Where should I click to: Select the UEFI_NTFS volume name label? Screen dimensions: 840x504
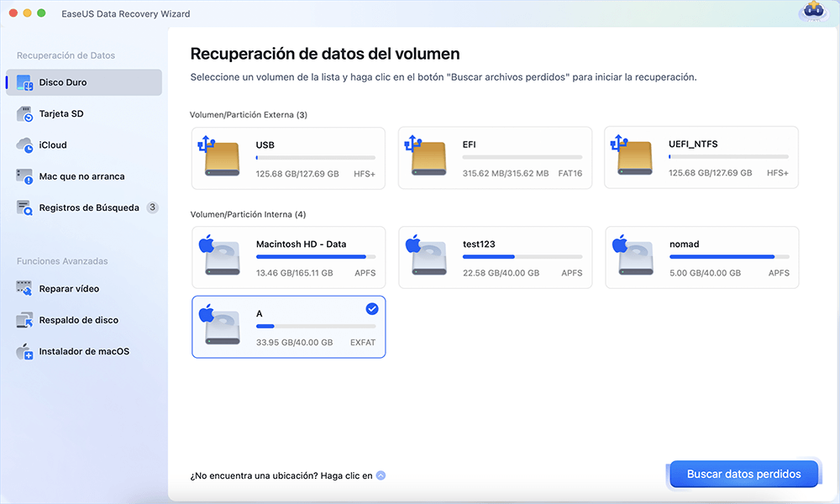point(693,144)
